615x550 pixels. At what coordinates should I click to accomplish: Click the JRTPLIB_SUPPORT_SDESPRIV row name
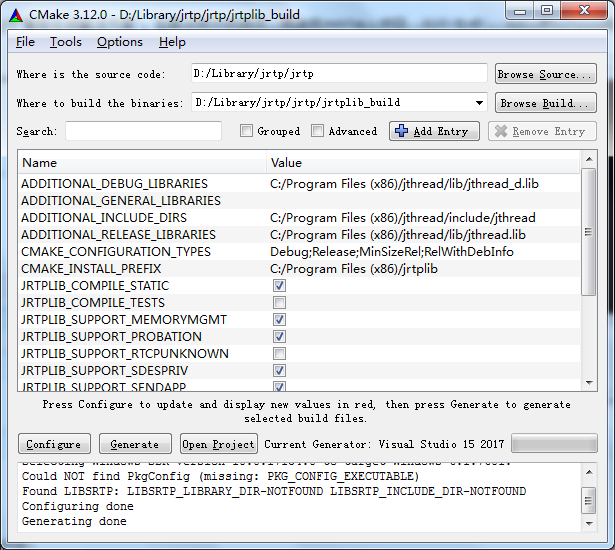(x=104, y=371)
